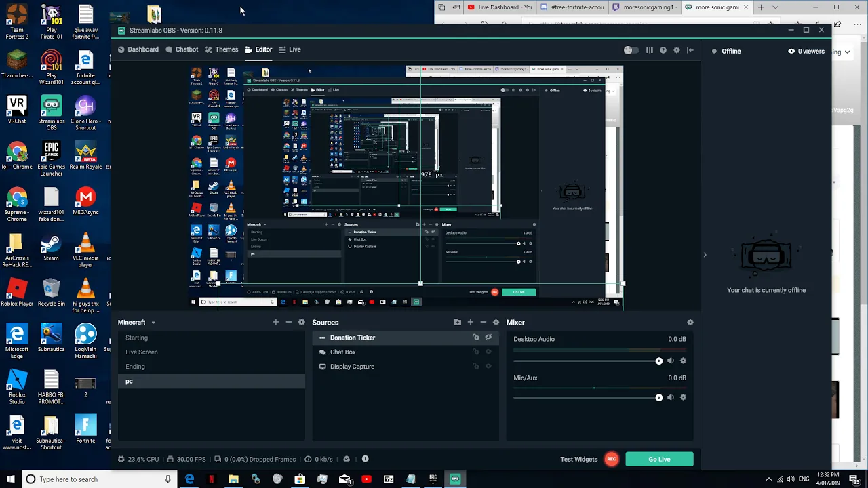Select the Ending scene

(212, 367)
